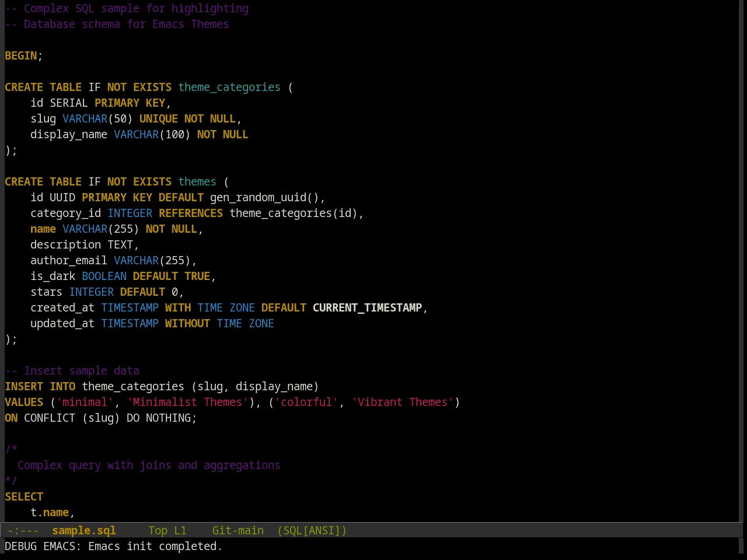747x560 pixels.
Task: Click 'description' in the description TEXT line
Action: (66, 245)
